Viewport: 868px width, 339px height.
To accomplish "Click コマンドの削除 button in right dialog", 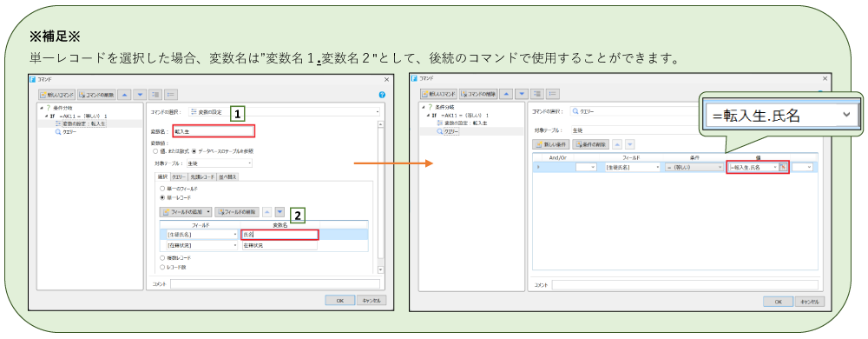I will tap(479, 94).
